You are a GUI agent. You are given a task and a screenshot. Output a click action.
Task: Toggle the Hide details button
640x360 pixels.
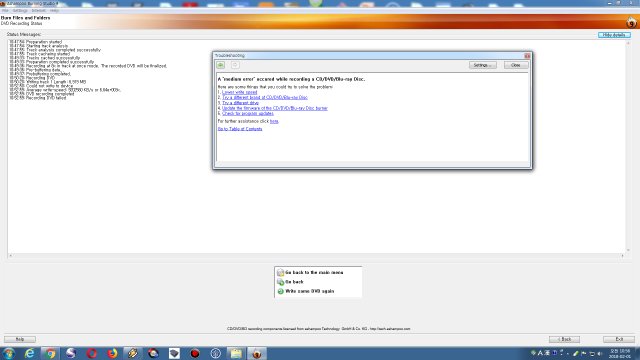(x=614, y=35)
